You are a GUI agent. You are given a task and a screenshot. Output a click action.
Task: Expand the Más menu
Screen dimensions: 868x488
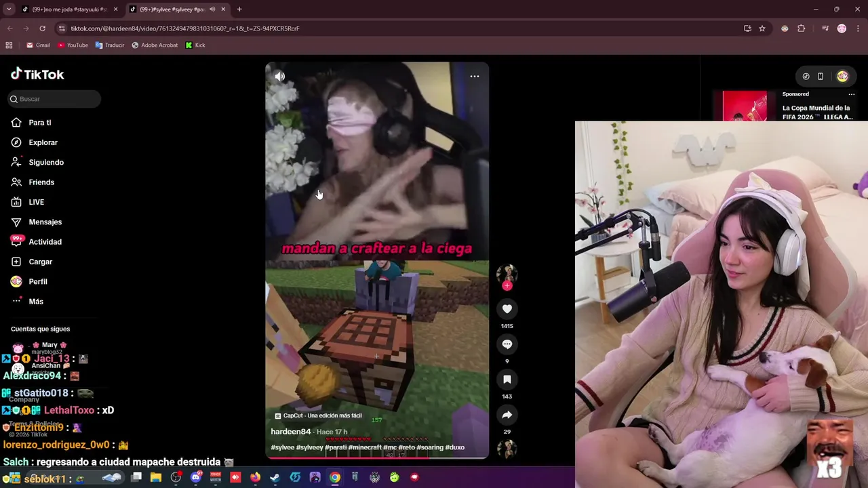pyautogui.click(x=35, y=302)
